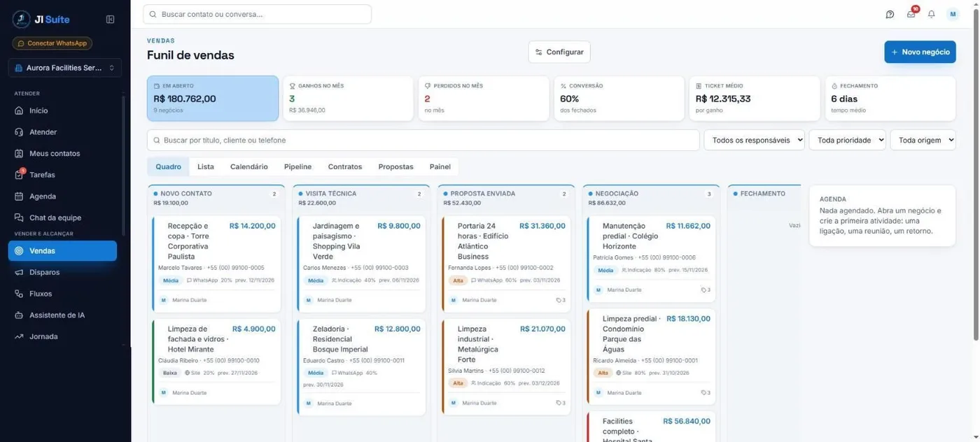Image resolution: width=980 pixels, height=442 pixels.
Task: Switch to the Painel tab
Action: 440,166
